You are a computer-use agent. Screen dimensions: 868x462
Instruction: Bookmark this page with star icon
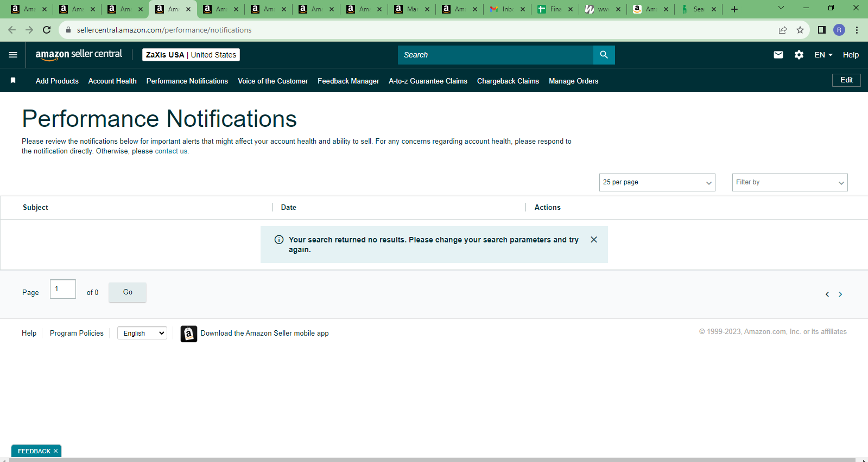pos(800,30)
